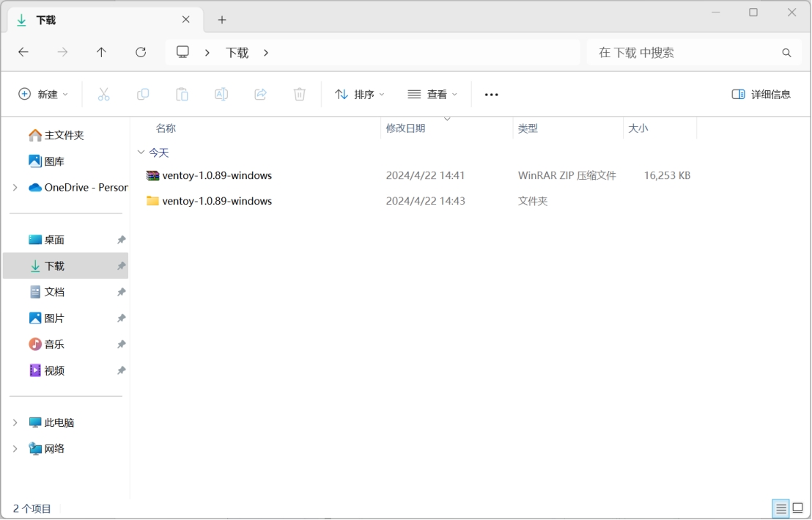Click the 新建 new item button
812x520 pixels.
43,94
